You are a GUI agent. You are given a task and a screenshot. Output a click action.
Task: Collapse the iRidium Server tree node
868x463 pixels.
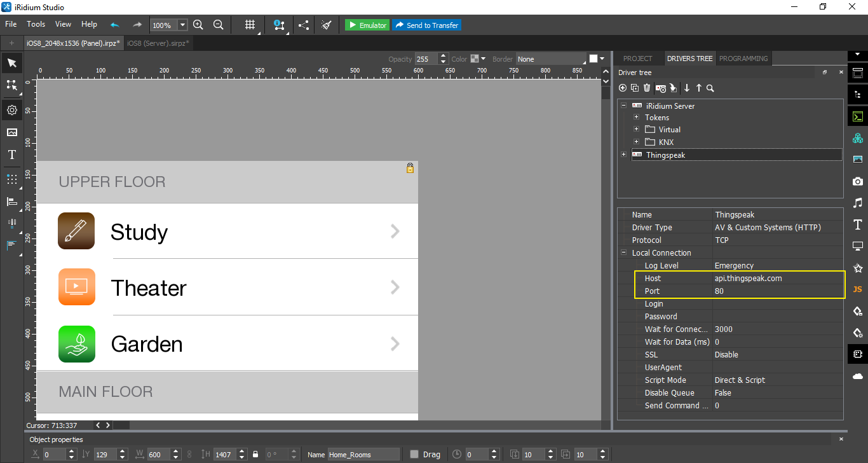[x=623, y=106]
